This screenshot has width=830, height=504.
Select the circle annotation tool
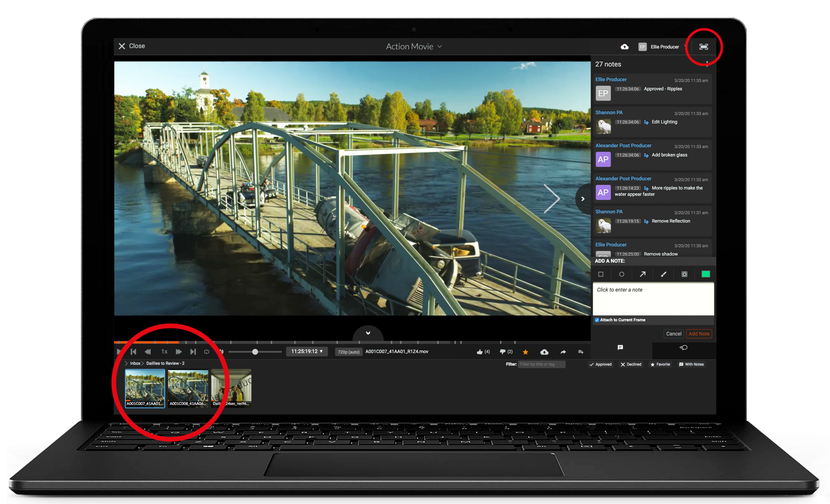click(621, 274)
